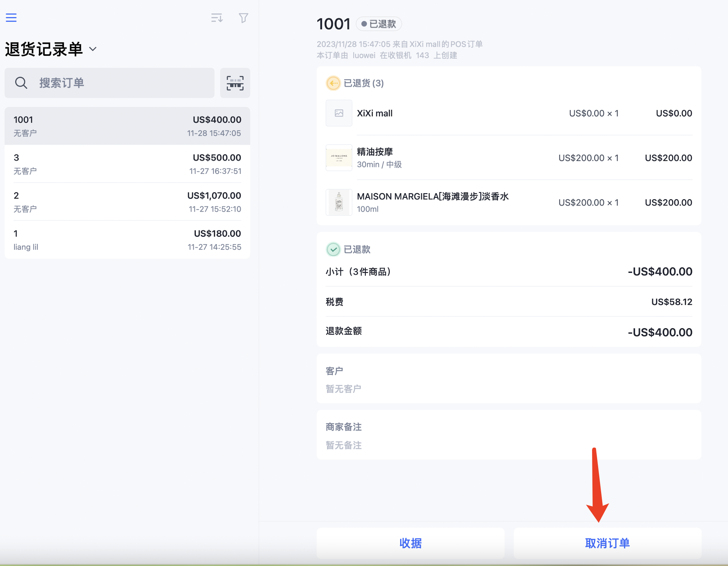728x566 pixels.
Task: Select order 1 from liang lil
Action: pyautogui.click(x=127, y=240)
